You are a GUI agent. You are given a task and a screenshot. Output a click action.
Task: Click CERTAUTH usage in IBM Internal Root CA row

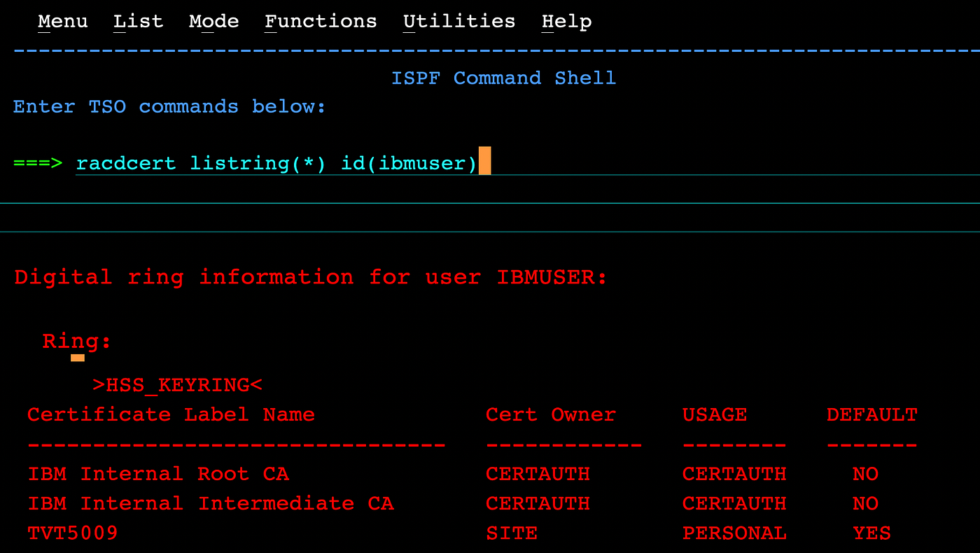[x=734, y=474]
